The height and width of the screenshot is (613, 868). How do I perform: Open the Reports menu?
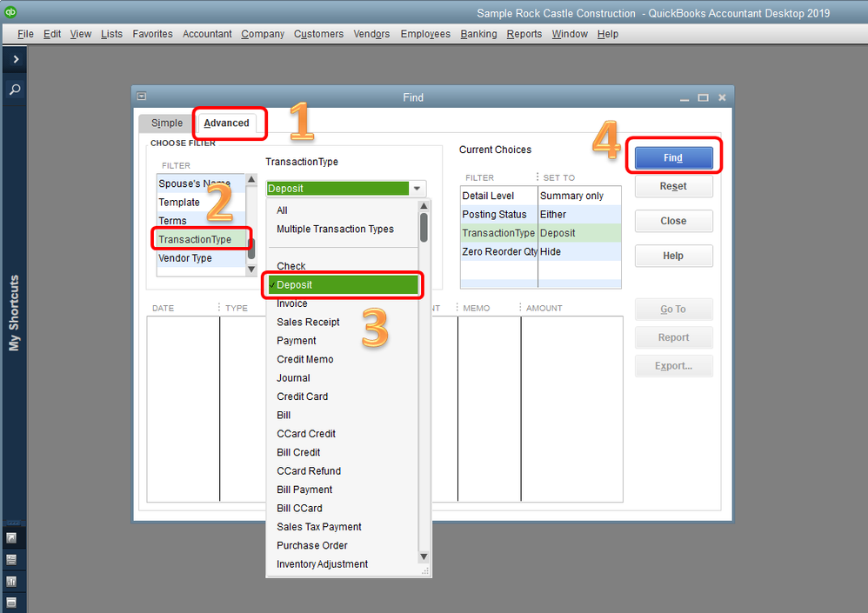(x=524, y=34)
